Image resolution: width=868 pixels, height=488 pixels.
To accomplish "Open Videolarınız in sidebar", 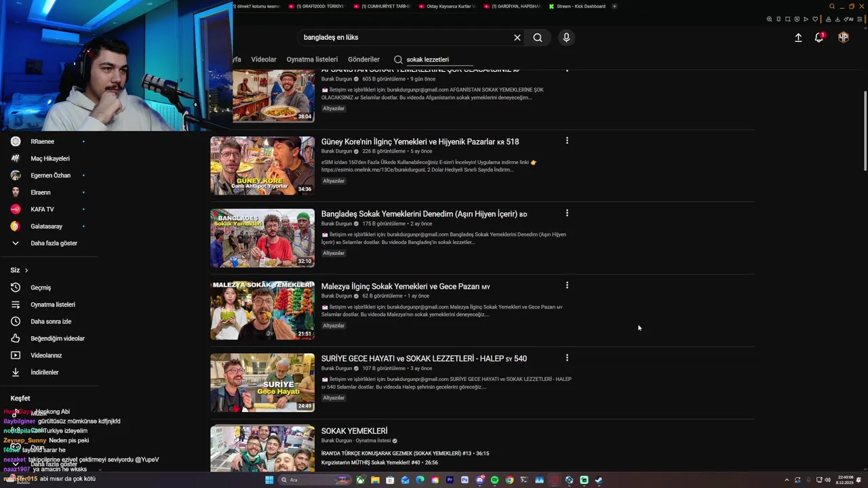I will [47, 356].
